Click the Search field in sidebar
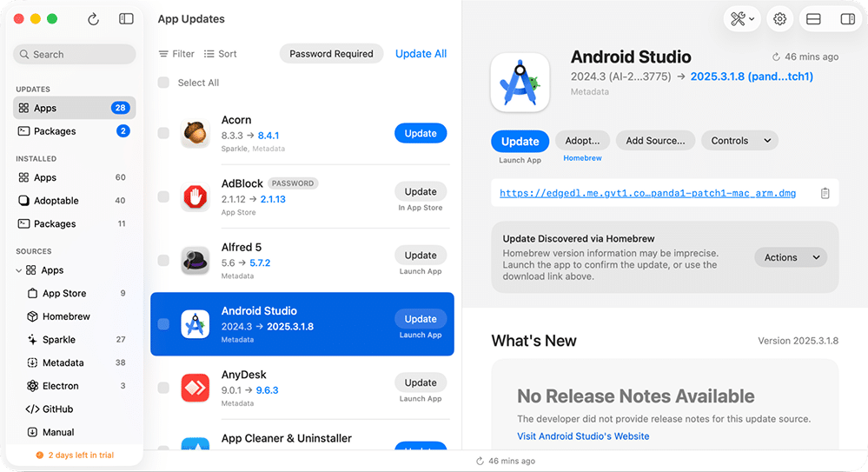The image size is (868, 472). tap(75, 54)
